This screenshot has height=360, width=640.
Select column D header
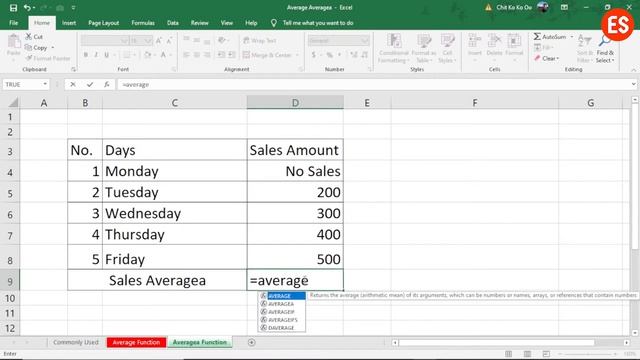[295, 102]
